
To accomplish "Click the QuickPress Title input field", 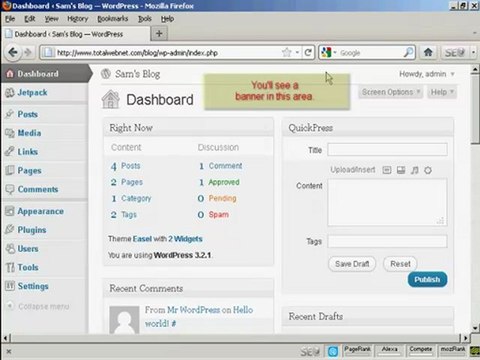I will (x=387, y=149).
